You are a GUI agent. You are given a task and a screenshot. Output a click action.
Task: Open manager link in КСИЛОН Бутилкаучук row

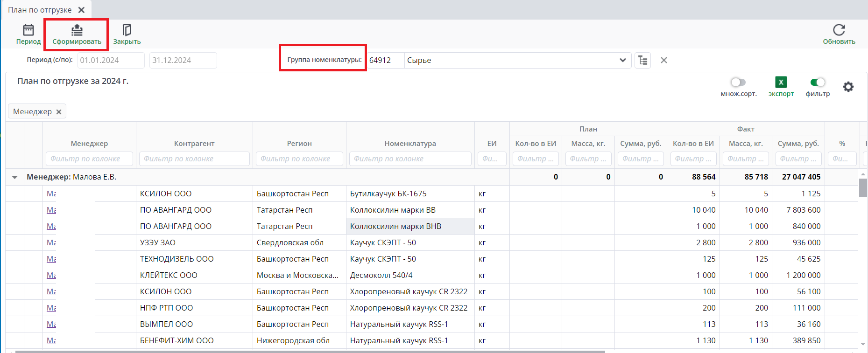click(x=51, y=194)
